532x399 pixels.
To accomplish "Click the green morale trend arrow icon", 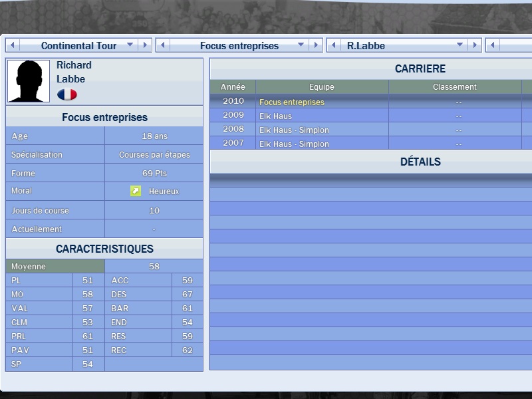I will pyautogui.click(x=136, y=192).
